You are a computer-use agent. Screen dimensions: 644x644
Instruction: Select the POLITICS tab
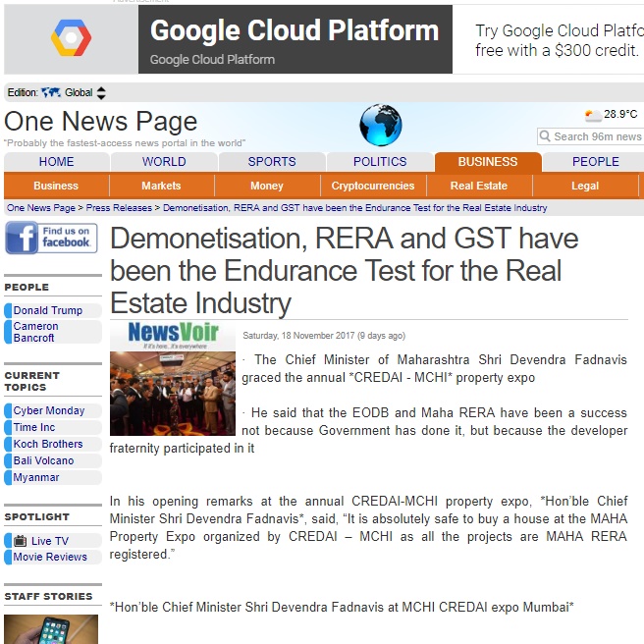380,161
